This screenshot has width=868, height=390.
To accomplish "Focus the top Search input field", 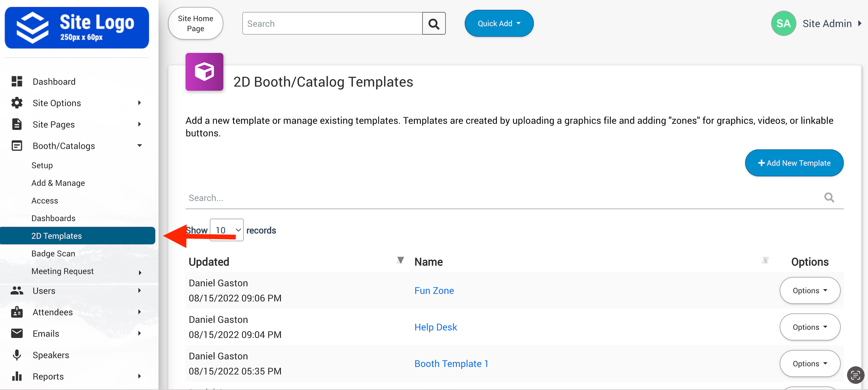I will tap(332, 23).
